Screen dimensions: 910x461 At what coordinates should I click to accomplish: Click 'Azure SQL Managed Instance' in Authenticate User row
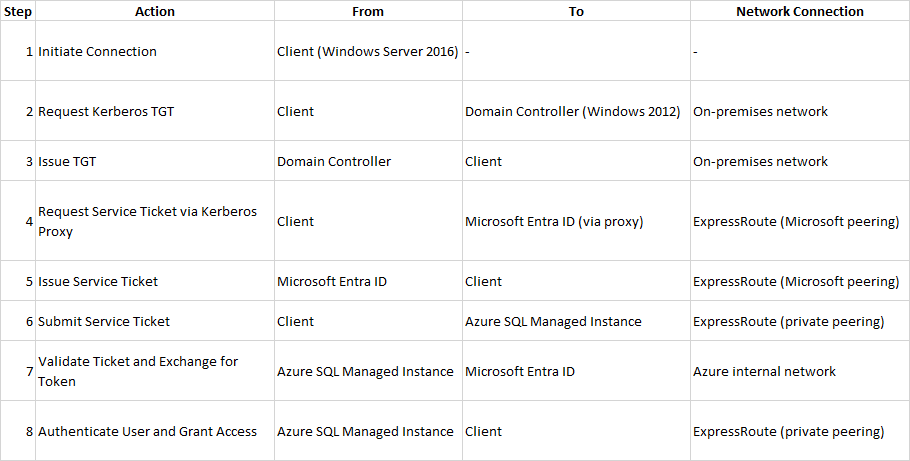point(368,431)
